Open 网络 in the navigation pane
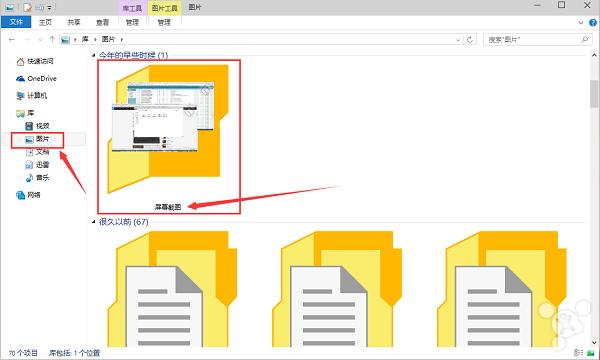Viewport: 600px width, 360px height. [x=28, y=195]
